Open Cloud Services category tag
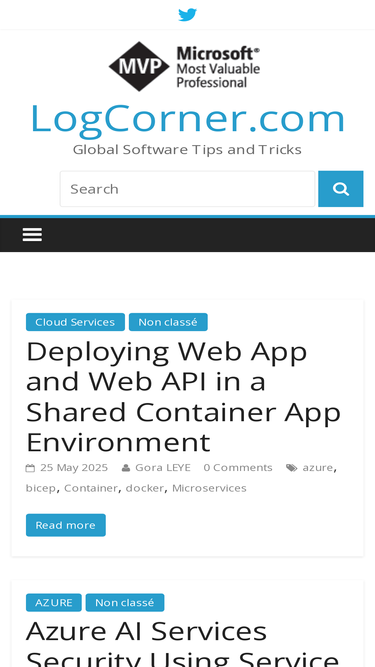 (75, 322)
